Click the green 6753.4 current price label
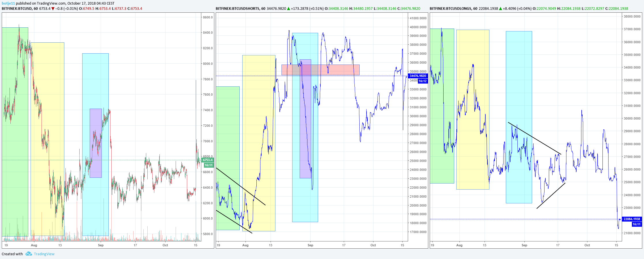The image size is (644, 259). point(207,160)
